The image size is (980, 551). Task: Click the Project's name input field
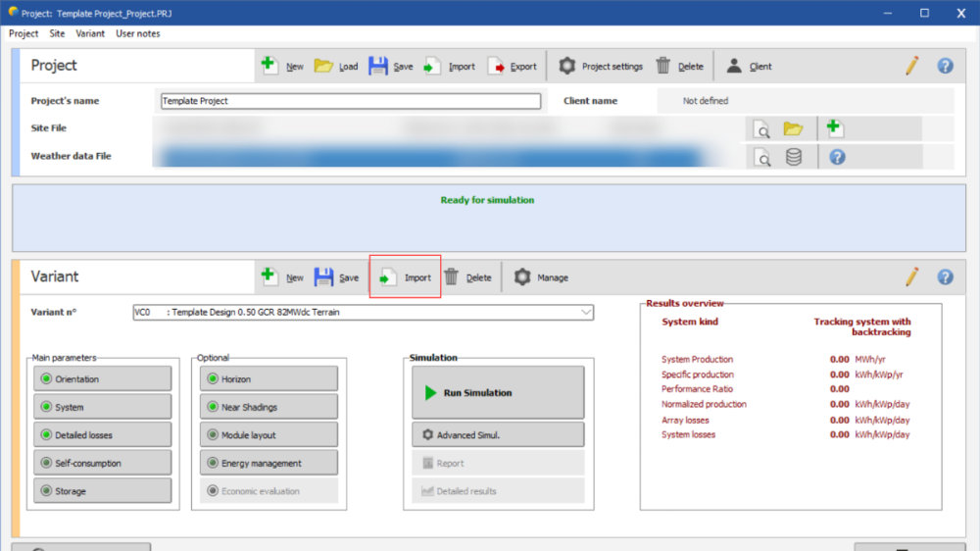pos(351,101)
